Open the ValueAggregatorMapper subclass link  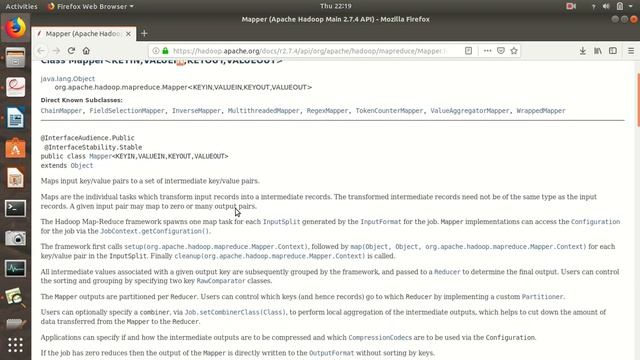click(x=470, y=111)
